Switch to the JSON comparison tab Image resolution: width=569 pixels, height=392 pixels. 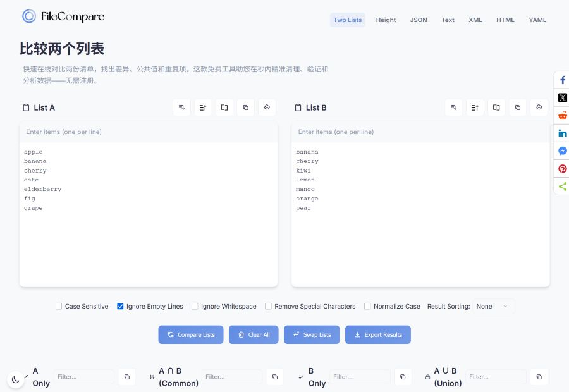[x=419, y=20]
